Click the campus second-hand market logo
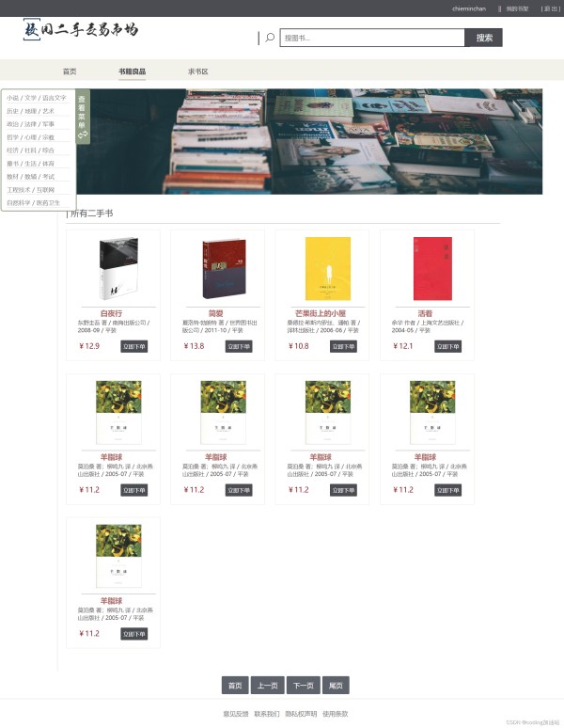 [81, 30]
